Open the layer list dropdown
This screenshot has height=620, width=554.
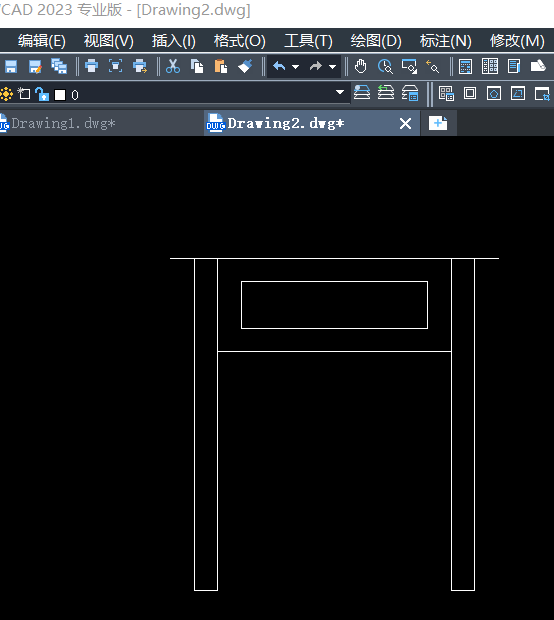coord(340,92)
